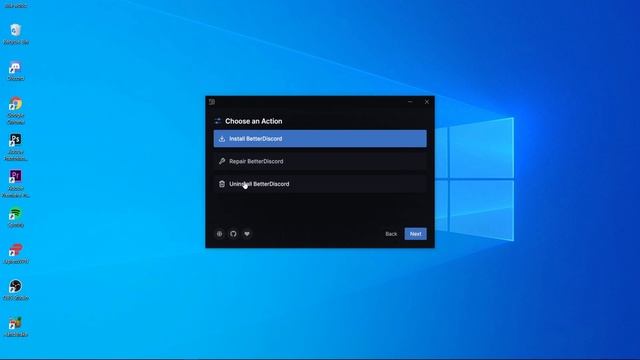Select the Spotify desktop shortcut
This screenshot has width=640, height=360.
click(16, 217)
